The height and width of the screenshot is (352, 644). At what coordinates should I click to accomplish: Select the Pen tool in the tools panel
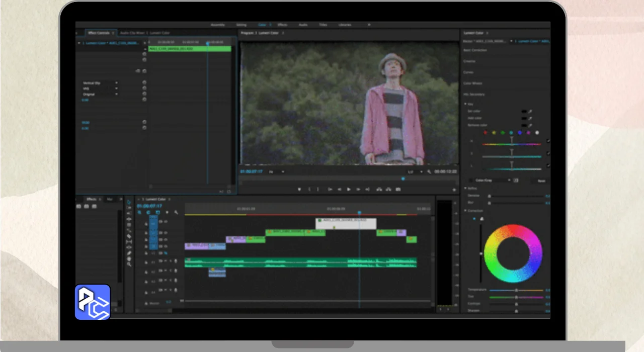point(129,253)
